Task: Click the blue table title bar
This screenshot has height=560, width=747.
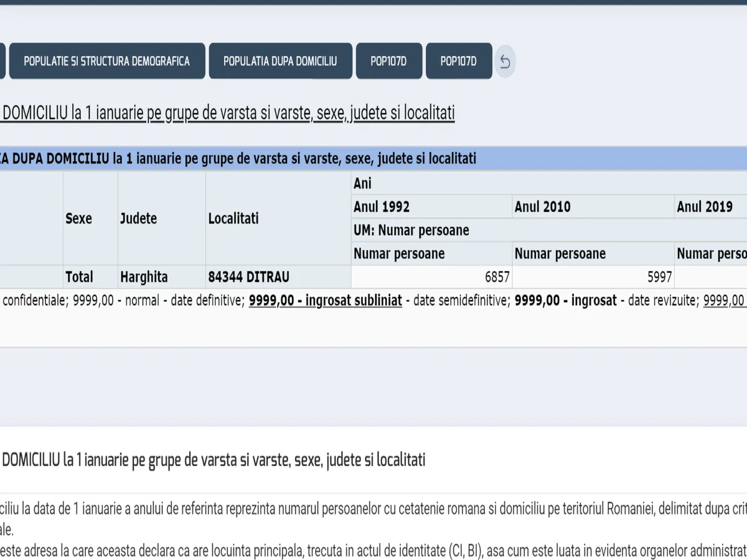Action: [374, 159]
